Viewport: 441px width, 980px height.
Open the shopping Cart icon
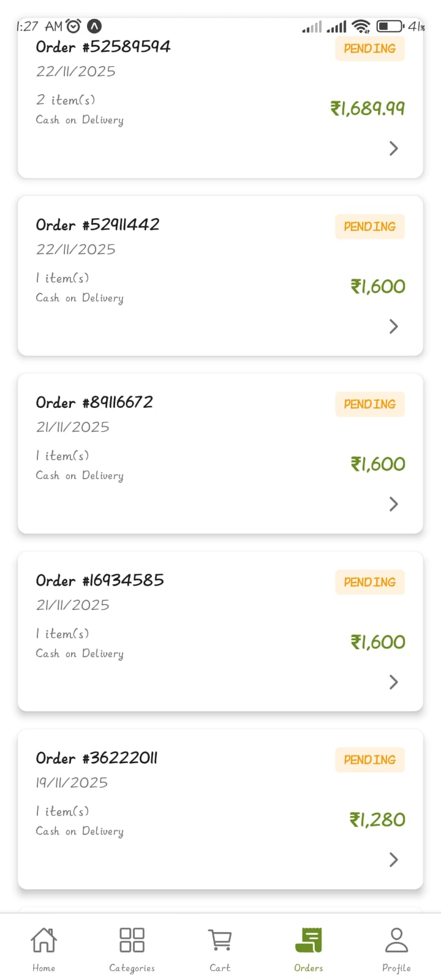pos(220,940)
